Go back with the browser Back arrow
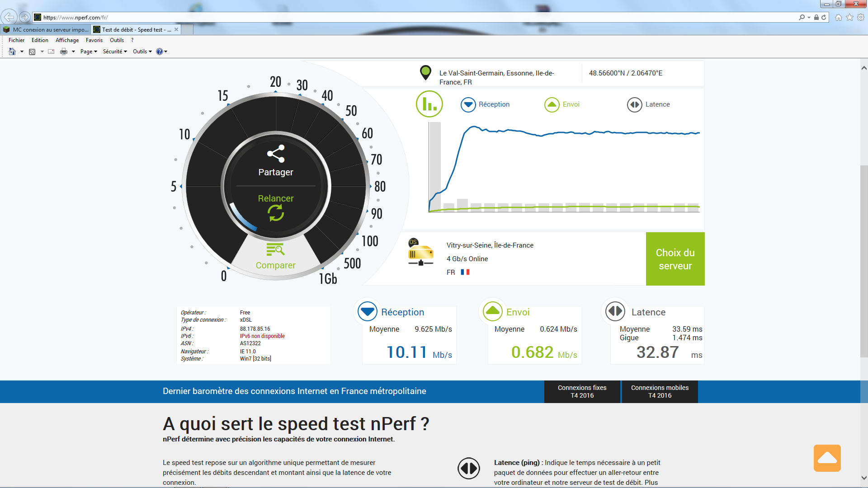The image size is (868, 488). click(x=9, y=17)
